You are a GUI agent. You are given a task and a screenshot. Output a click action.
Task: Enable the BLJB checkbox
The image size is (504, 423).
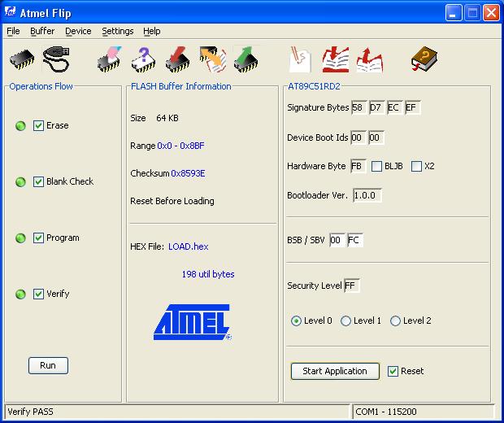pyautogui.click(x=376, y=166)
